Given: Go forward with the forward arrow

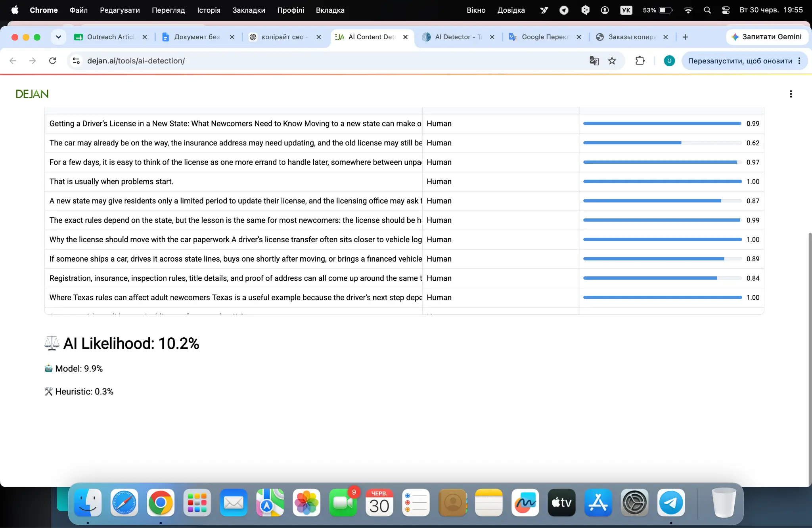Looking at the screenshot, I should (33, 61).
